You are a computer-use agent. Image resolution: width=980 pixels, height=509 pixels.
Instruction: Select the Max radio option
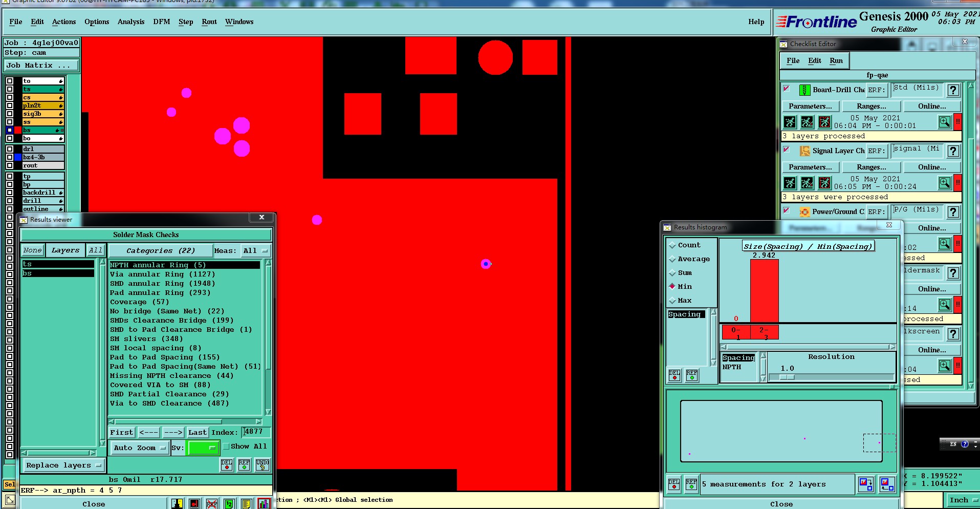pos(672,301)
